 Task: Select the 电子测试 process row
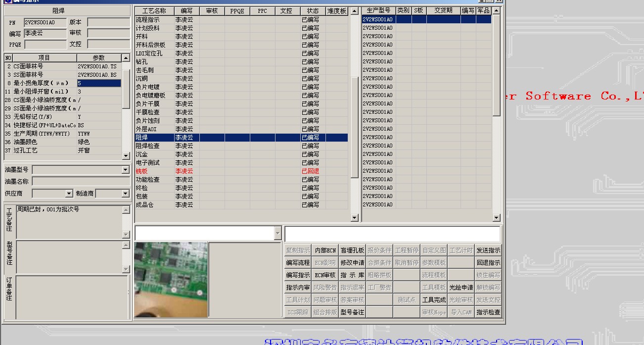pyautogui.click(x=241, y=163)
